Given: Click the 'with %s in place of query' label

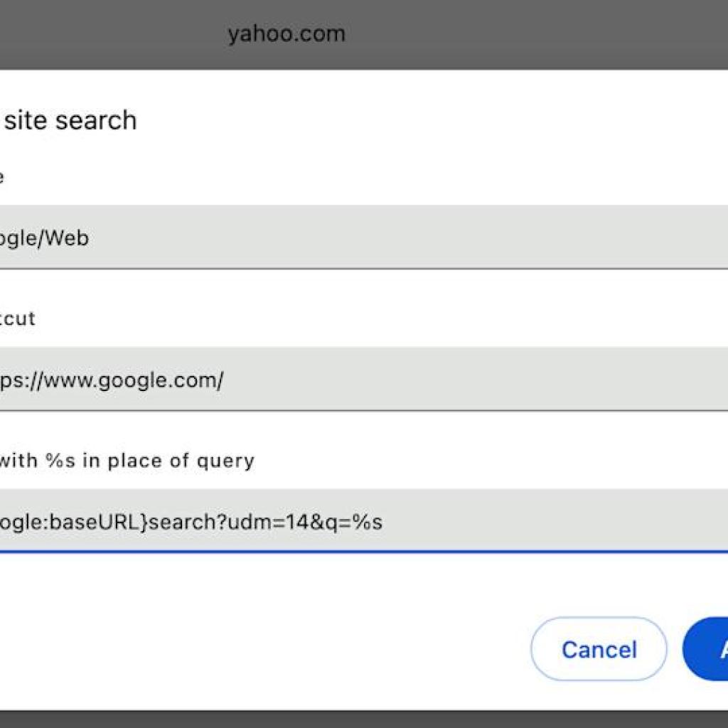Looking at the screenshot, I should pyautogui.click(x=128, y=460).
